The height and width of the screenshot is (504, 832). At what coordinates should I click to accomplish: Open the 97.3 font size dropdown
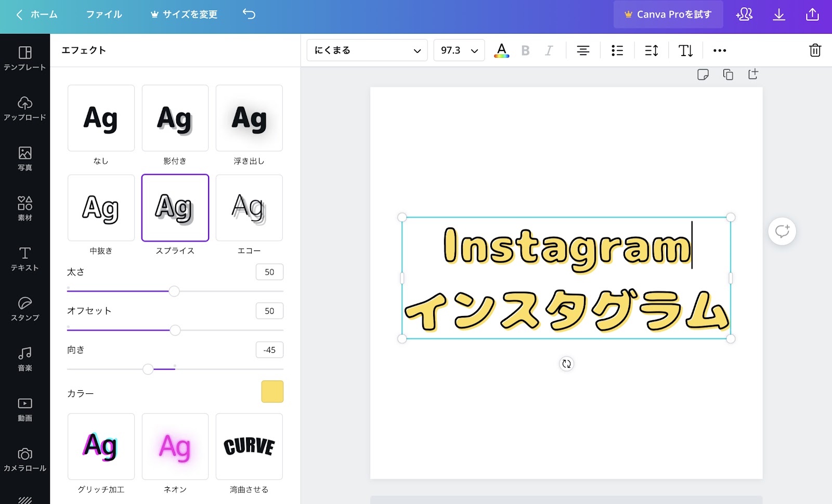459,50
